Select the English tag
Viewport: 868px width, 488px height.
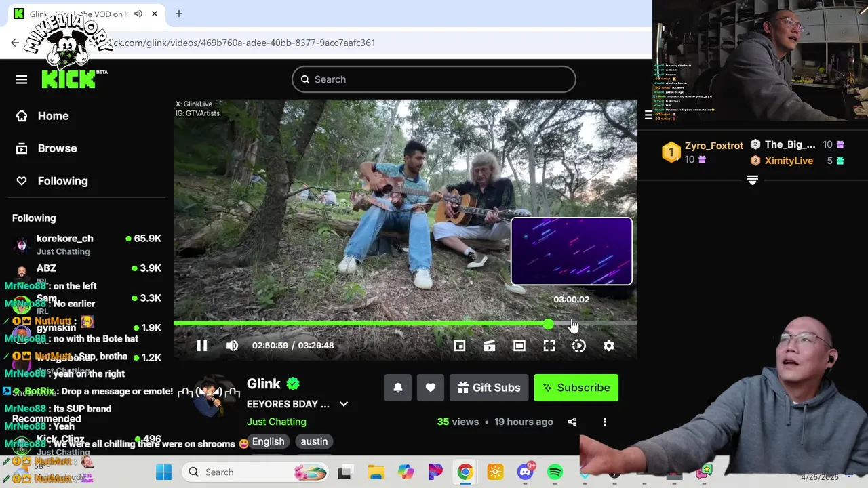coord(269,441)
